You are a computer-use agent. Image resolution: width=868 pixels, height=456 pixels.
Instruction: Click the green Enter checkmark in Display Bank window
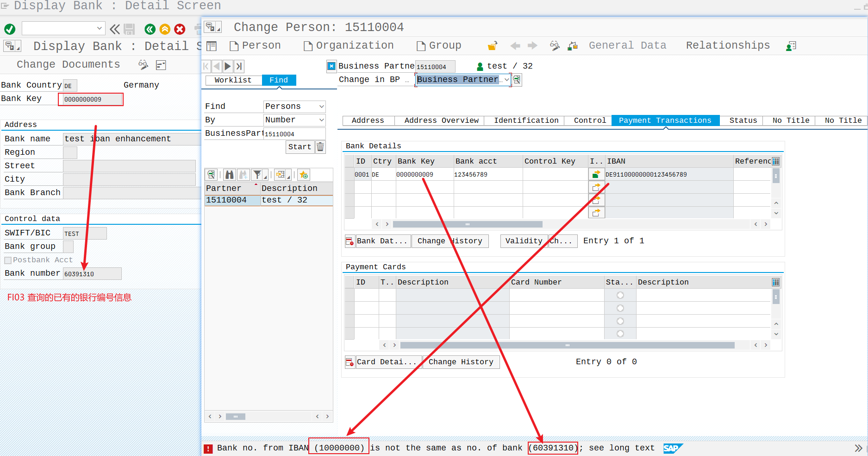pos(10,29)
